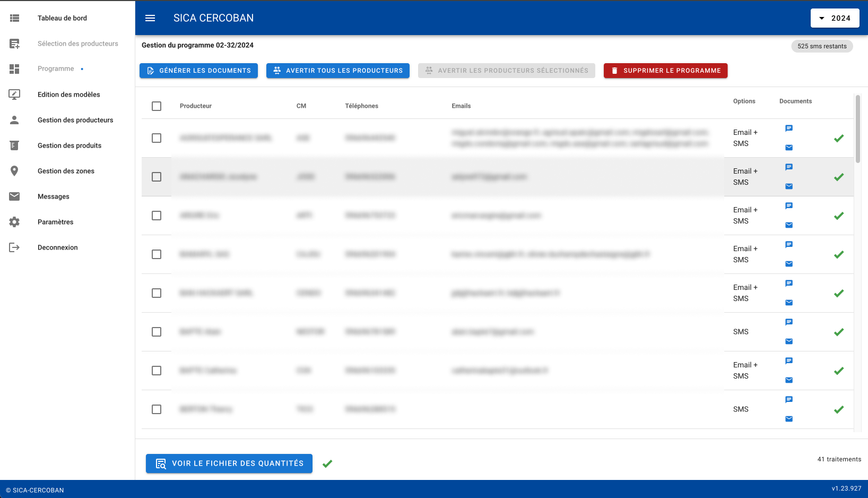868x498 pixels.
Task: Open Gestion des producteurs menu item
Action: pyautogui.click(x=75, y=120)
